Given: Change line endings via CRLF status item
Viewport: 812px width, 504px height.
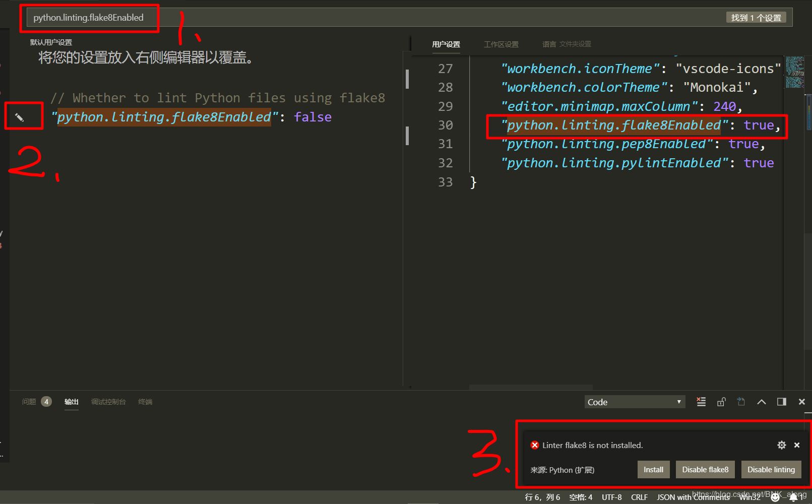Looking at the screenshot, I should click(639, 497).
